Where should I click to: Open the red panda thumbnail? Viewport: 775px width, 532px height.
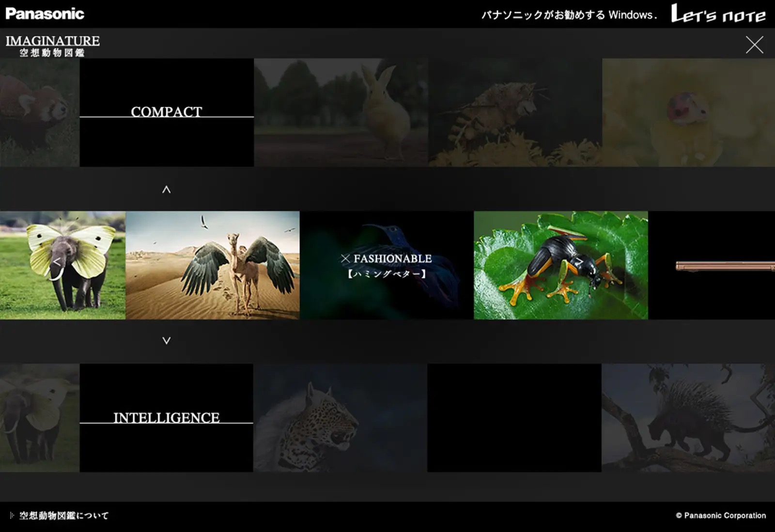[39, 113]
